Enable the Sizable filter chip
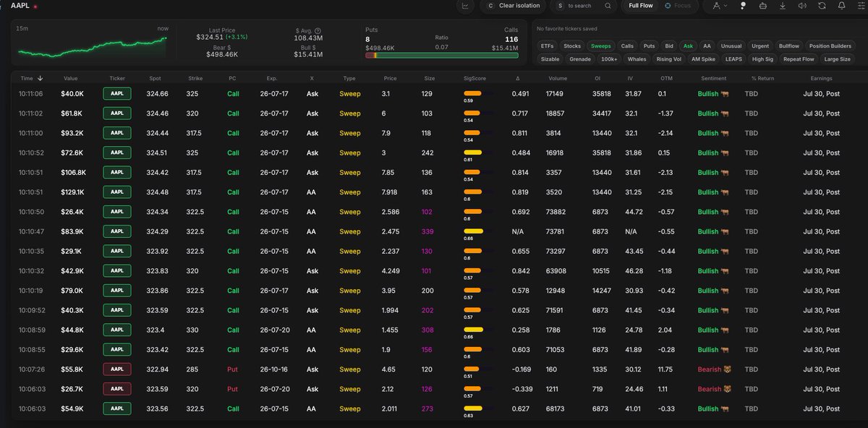 (x=550, y=59)
